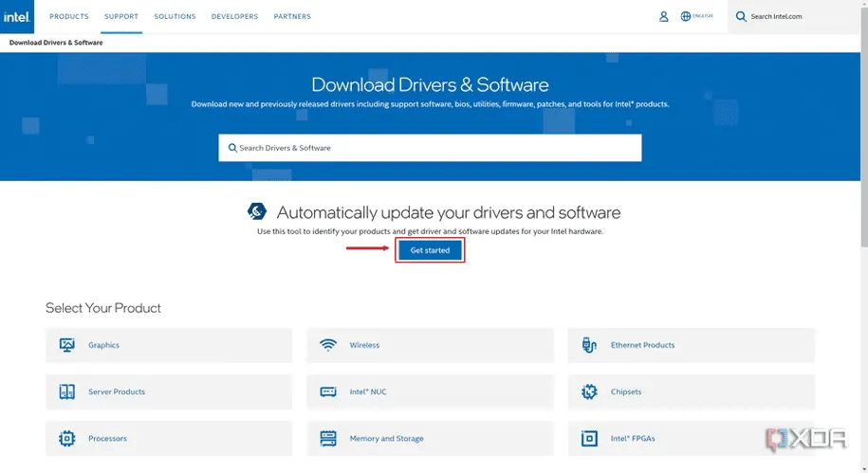Click the Wireless Wi-Fi signal icon
This screenshot has height=473, width=868.
point(328,345)
